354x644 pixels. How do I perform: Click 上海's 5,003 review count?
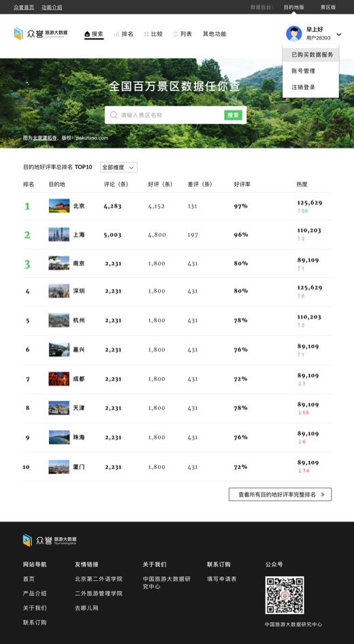[112, 235]
